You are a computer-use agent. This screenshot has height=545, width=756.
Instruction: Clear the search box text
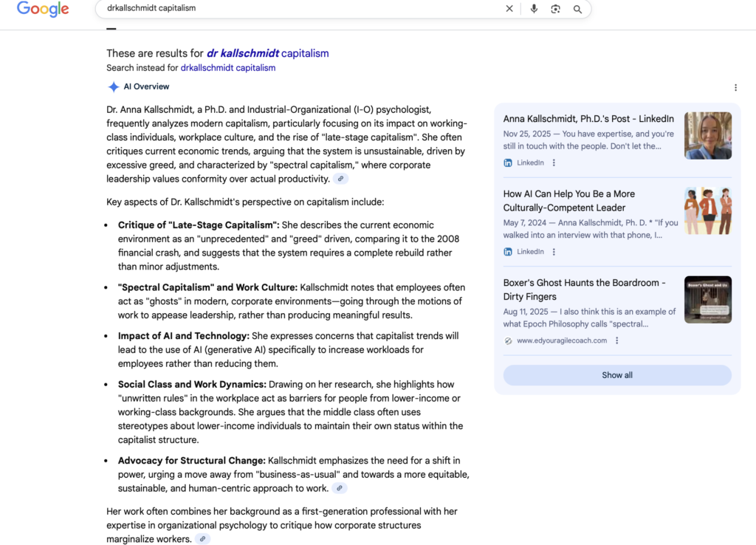[509, 9]
